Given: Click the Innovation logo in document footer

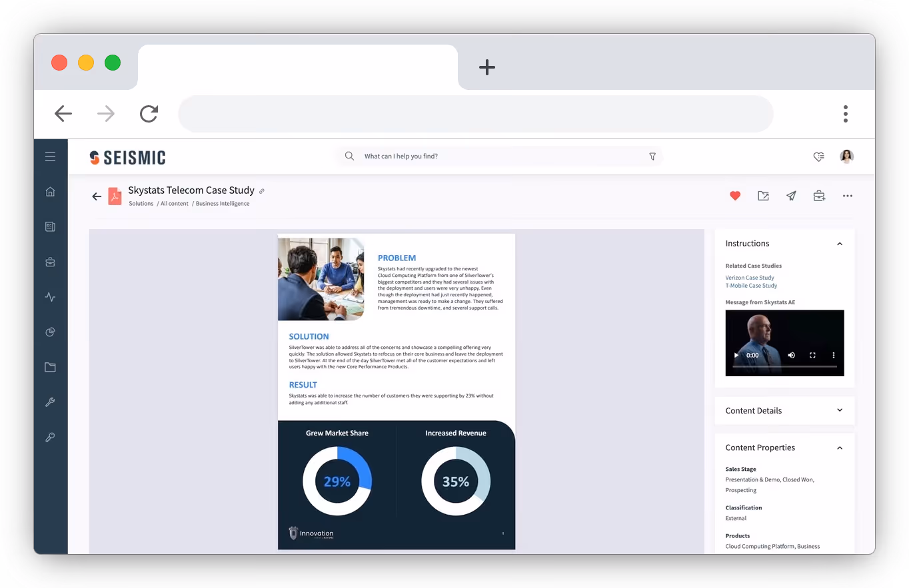Looking at the screenshot, I should click(311, 533).
